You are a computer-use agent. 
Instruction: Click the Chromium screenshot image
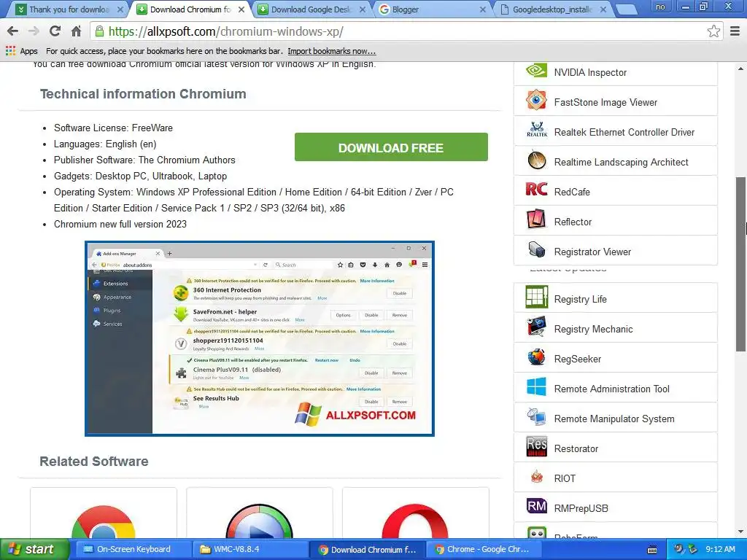pyautogui.click(x=260, y=338)
